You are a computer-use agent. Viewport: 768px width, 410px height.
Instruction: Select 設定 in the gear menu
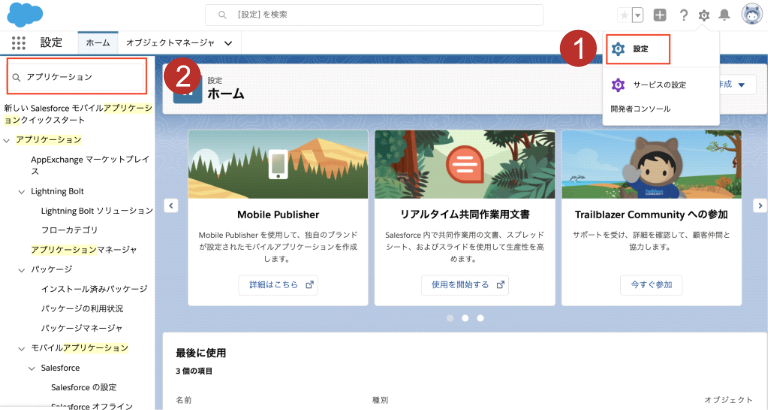pyautogui.click(x=639, y=48)
